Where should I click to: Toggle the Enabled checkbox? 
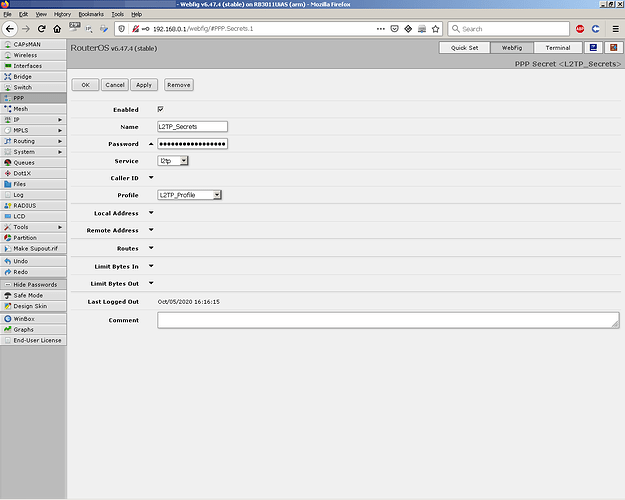(x=160, y=109)
